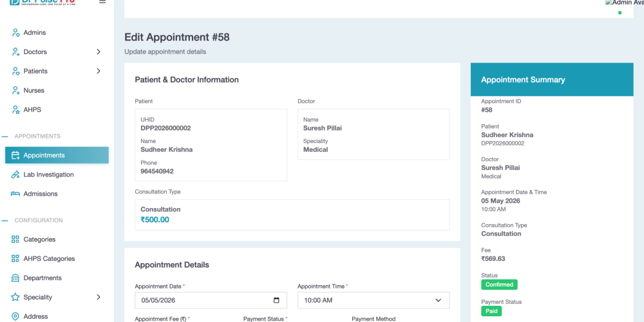This screenshot has height=322, width=644.
Task: Expand the Doctors submenu chevron
Action: tap(98, 52)
